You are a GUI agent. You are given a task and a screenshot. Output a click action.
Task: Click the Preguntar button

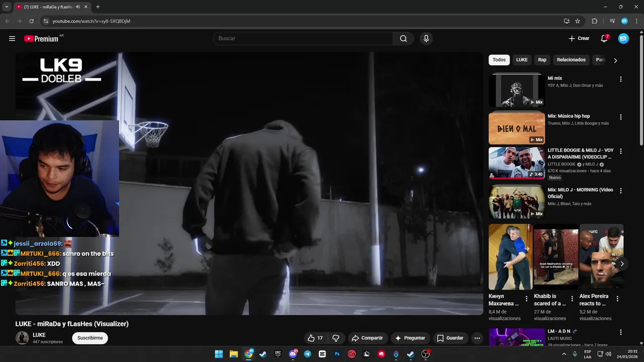[410, 338]
